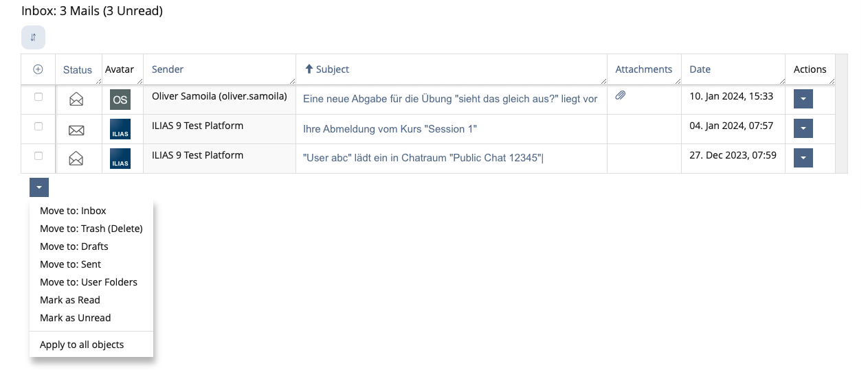Open the mail "Eine neue Abgabe für die Übung"

pos(449,99)
